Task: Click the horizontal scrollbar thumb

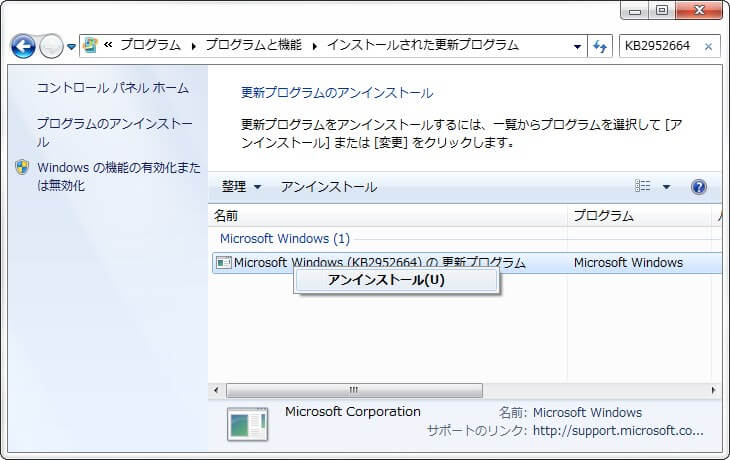Action: click(354, 390)
